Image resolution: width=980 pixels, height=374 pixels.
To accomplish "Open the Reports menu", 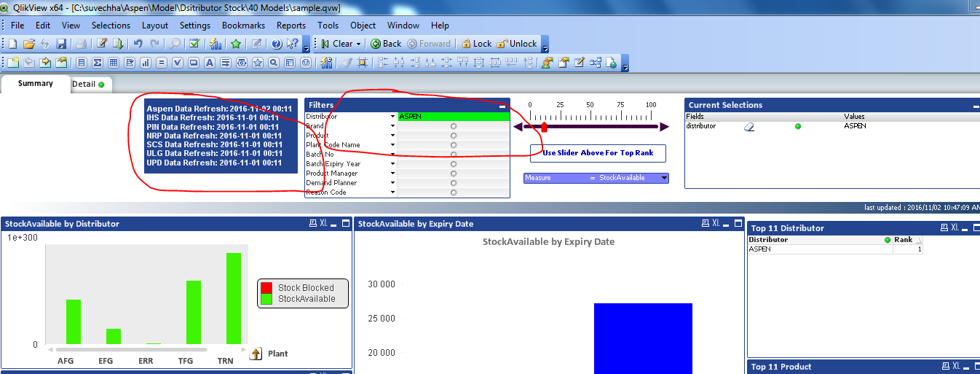I will pos(291,25).
